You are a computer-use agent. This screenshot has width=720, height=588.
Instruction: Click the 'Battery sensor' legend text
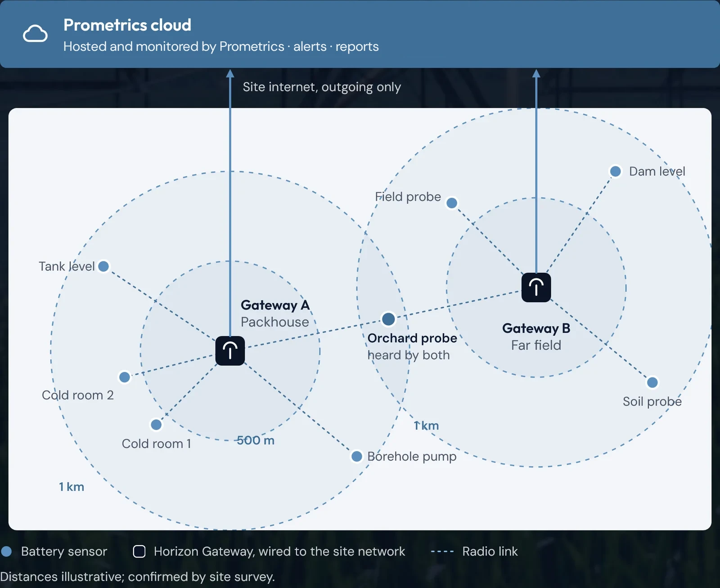pyautogui.click(x=64, y=551)
